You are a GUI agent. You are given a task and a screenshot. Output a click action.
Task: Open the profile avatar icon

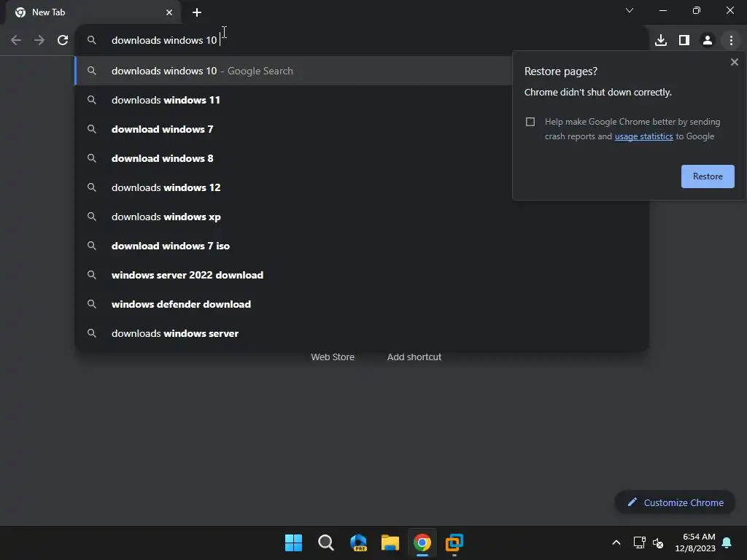(708, 40)
